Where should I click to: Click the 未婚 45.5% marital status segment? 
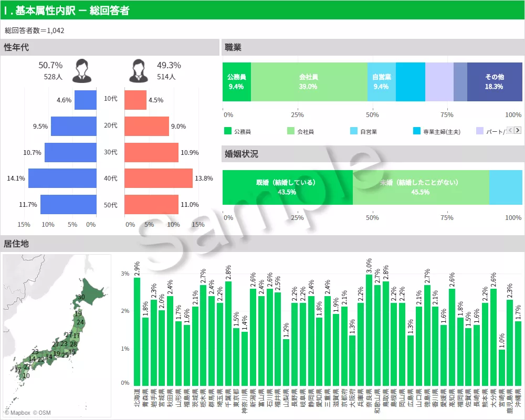(x=421, y=187)
